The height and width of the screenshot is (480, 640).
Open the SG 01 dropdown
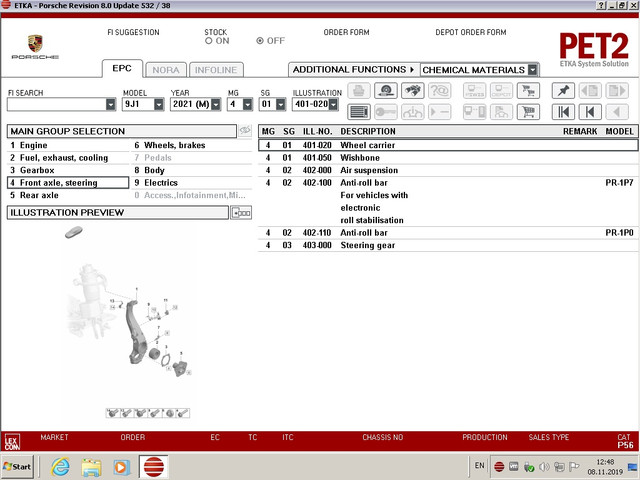280,104
